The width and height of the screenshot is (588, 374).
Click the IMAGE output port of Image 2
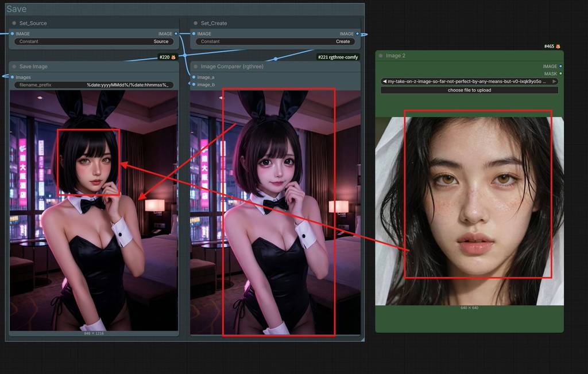(560, 67)
